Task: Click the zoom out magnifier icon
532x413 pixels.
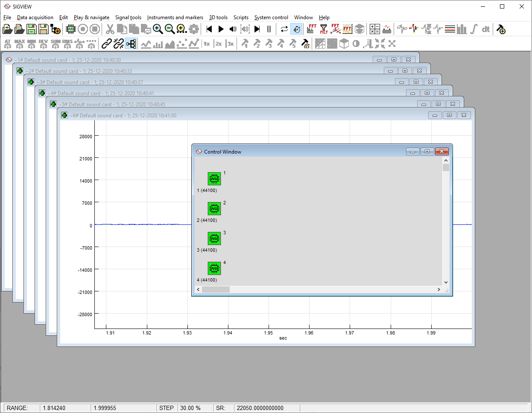Action: pyautogui.click(x=170, y=29)
